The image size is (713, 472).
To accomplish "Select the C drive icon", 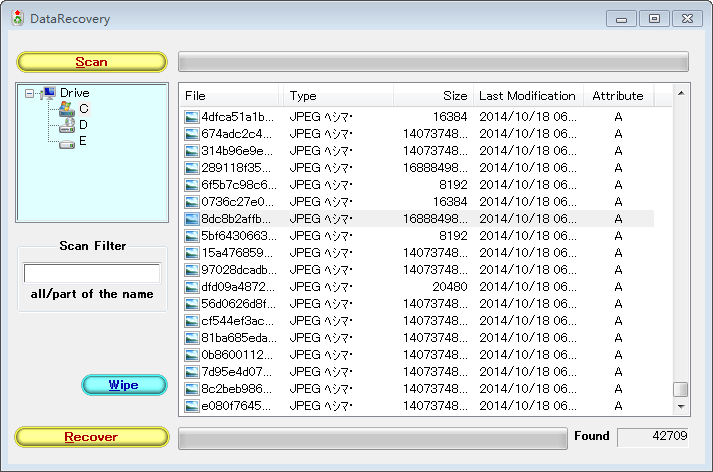I will [67, 109].
